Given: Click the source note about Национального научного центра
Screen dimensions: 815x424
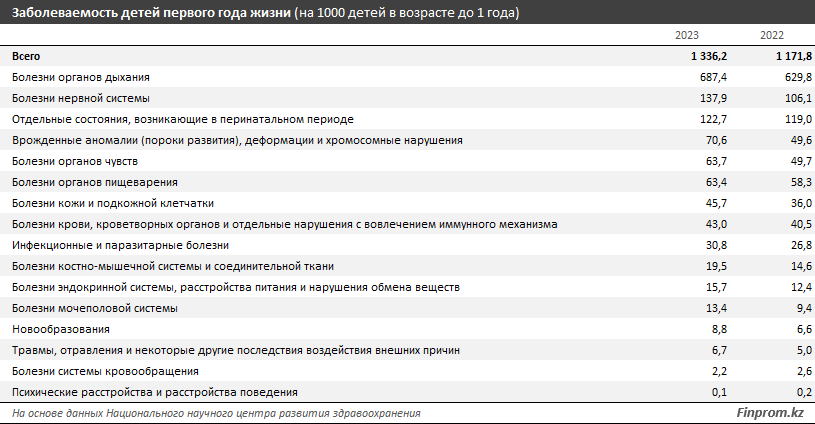Looking at the screenshot, I should point(216,413).
